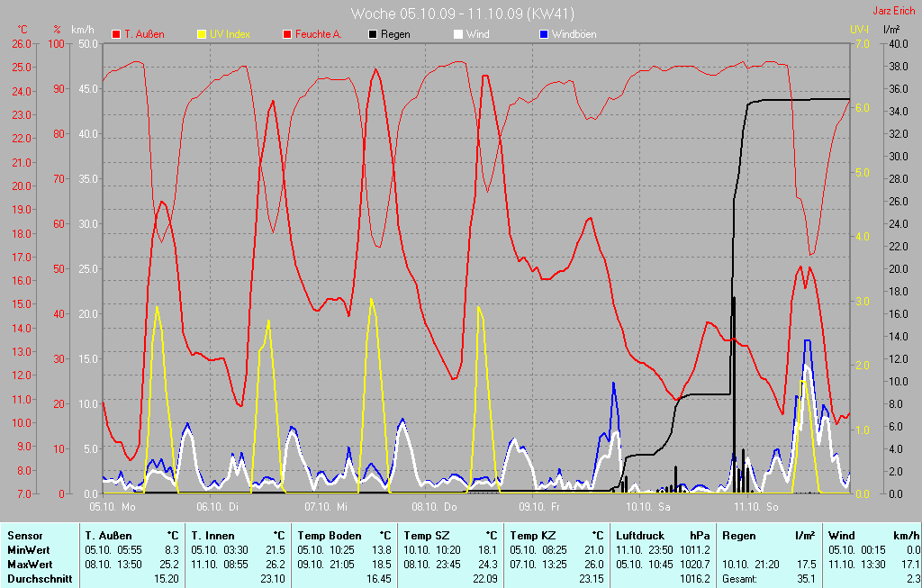Select the T. Außen legend label
This screenshot has width=922, height=588.
tap(144, 34)
